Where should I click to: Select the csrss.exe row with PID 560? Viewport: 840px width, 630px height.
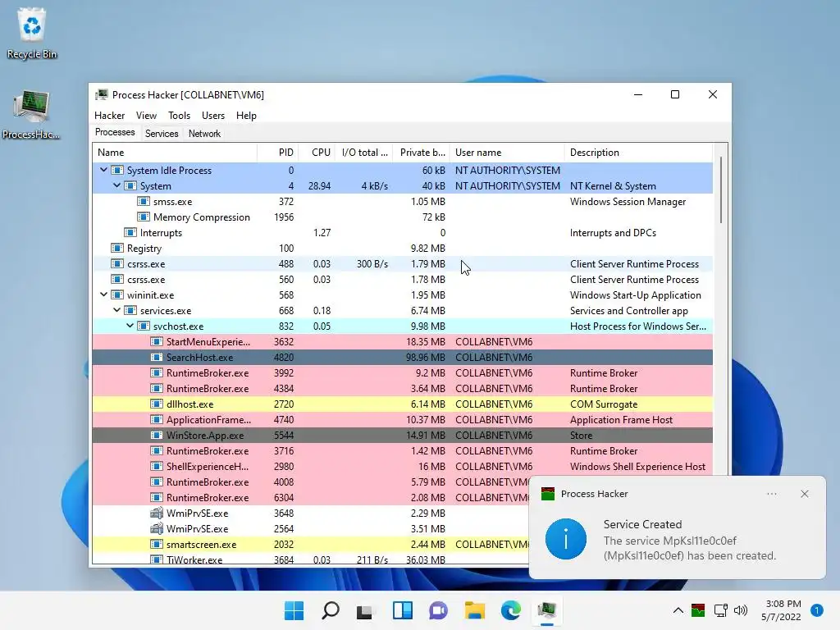click(x=402, y=279)
